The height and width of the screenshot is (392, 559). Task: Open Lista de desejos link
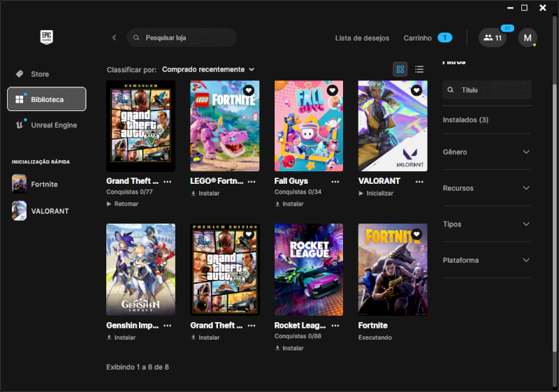362,38
